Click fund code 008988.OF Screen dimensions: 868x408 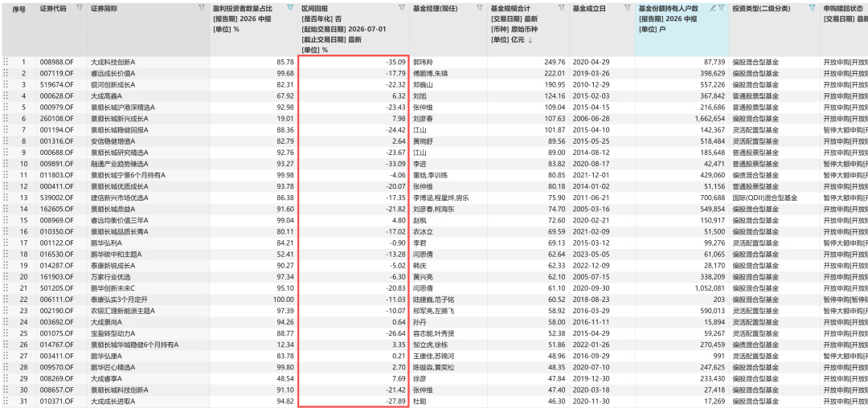[x=56, y=62]
